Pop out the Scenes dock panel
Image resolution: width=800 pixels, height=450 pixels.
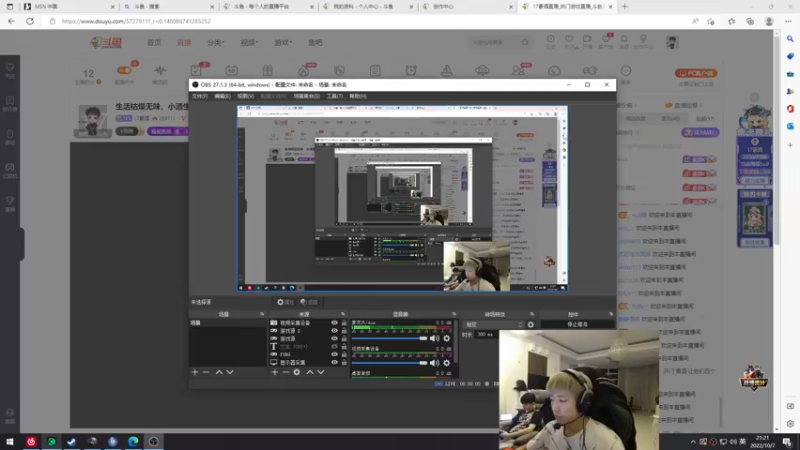click(x=262, y=314)
